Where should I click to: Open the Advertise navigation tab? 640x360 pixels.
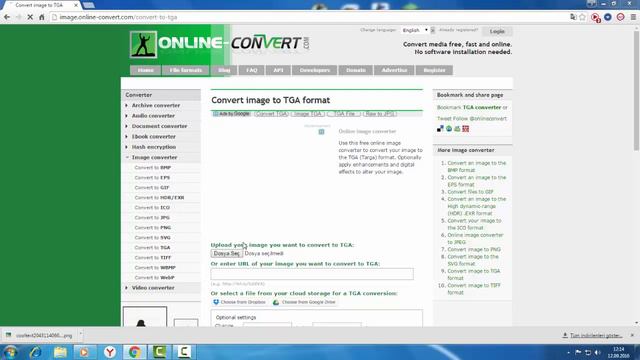click(394, 70)
